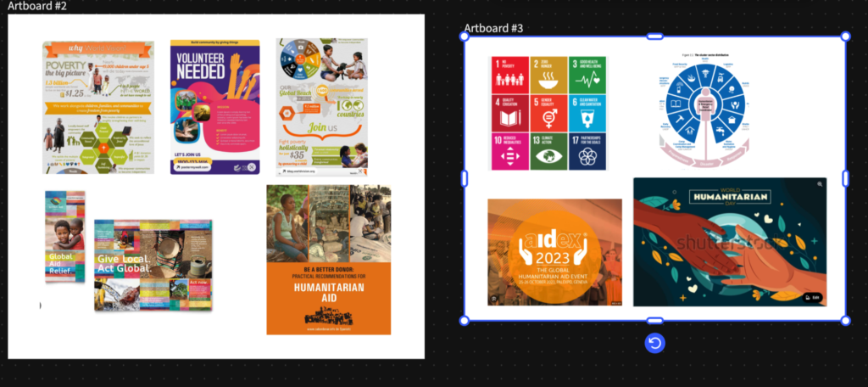Click the left-edge middle handle of Artboard #3

[x=464, y=178]
